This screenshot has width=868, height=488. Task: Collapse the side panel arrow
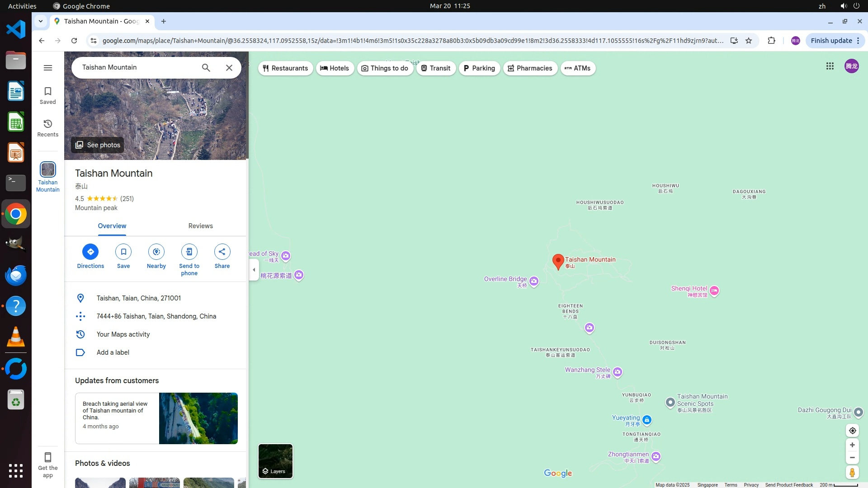254,270
